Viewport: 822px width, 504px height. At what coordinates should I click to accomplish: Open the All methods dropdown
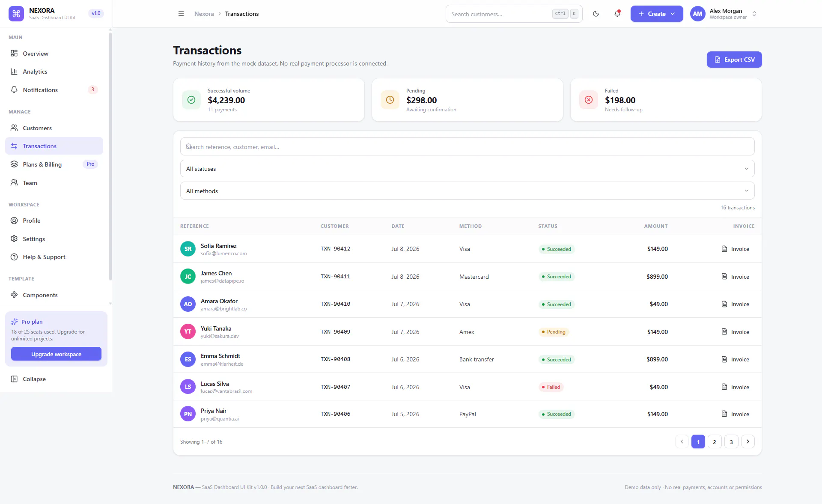point(467,191)
